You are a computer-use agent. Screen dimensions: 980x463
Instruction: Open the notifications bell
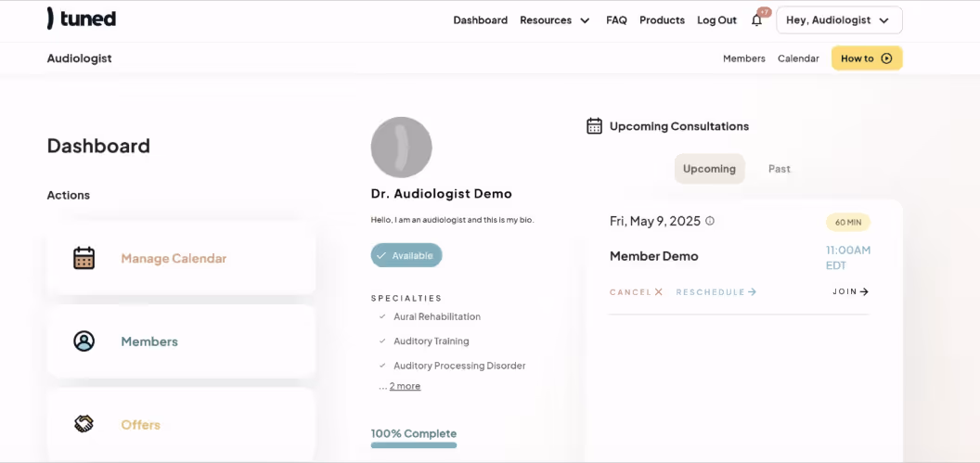point(756,20)
